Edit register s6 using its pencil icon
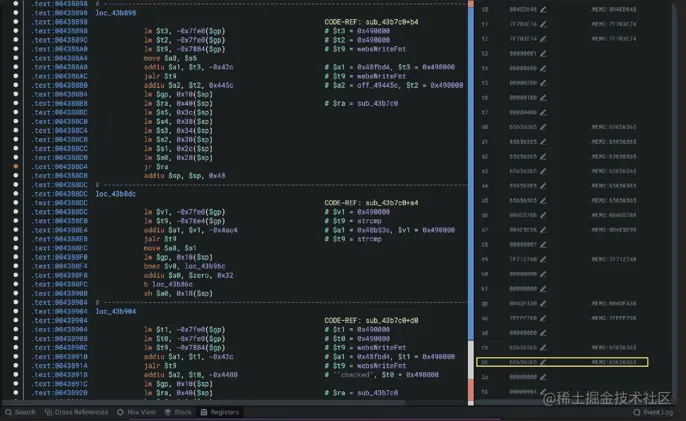686x421 pixels. tap(543, 215)
